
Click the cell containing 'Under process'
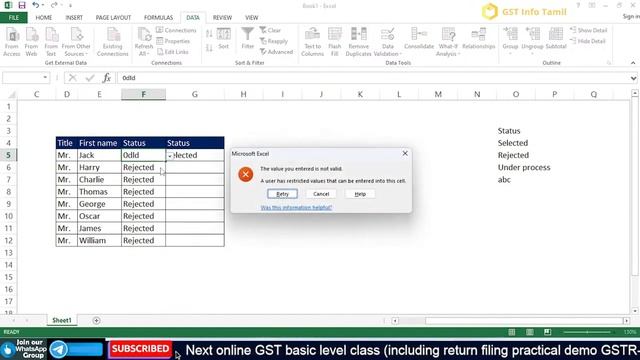[524, 167]
